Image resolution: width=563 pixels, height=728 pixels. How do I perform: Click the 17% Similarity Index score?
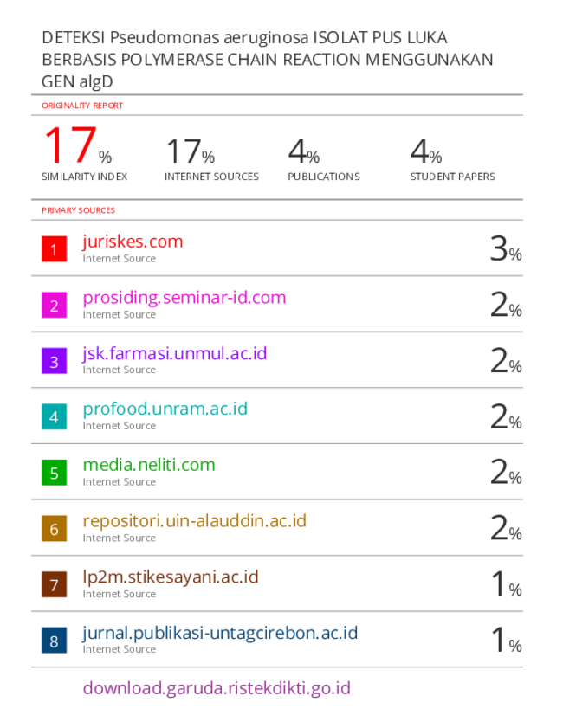point(78,145)
